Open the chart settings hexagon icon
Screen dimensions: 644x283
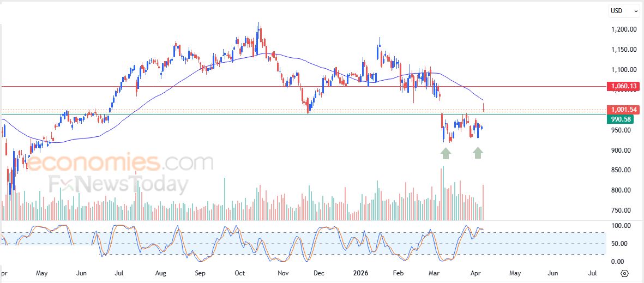pyautogui.click(x=624, y=273)
